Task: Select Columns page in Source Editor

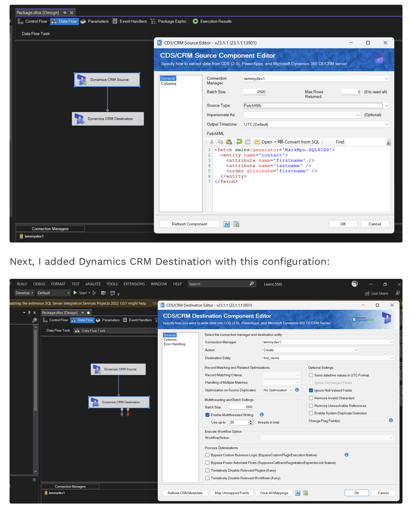Action: click(169, 84)
